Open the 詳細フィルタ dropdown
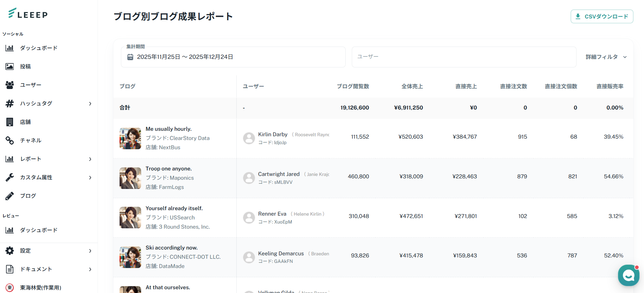This screenshot has height=293, width=644. click(x=606, y=57)
